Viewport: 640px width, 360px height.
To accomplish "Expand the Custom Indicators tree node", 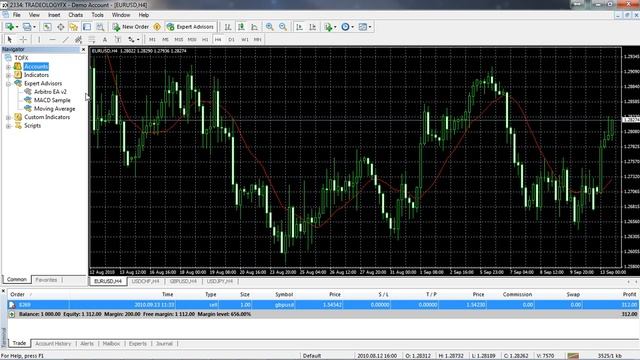I will click(8, 118).
